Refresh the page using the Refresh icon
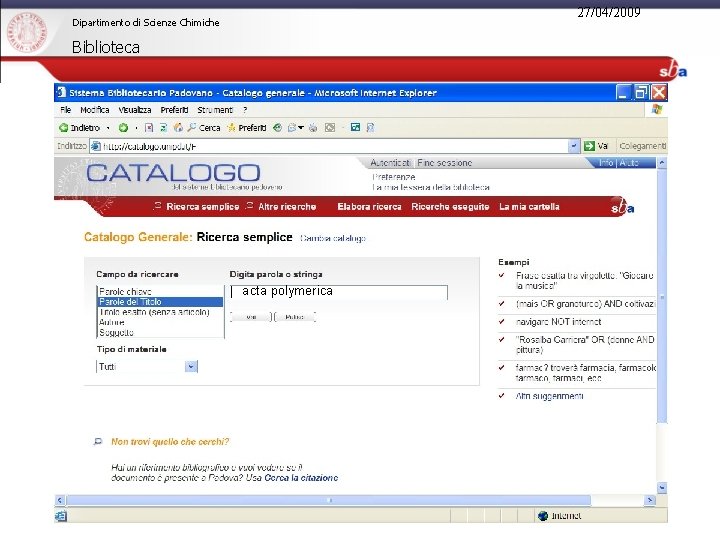Viewport: 720px width, 540px height. [163, 128]
